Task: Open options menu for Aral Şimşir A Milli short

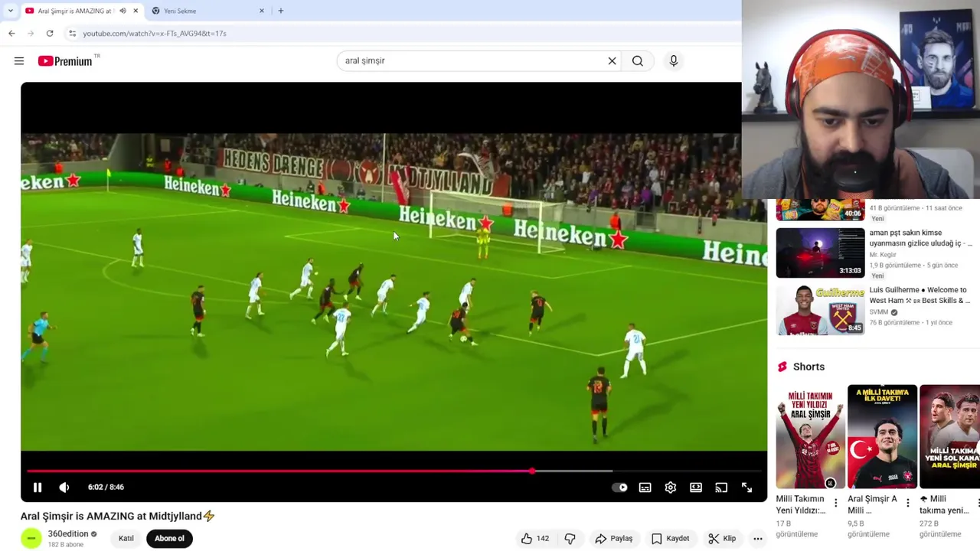Action: click(908, 504)
